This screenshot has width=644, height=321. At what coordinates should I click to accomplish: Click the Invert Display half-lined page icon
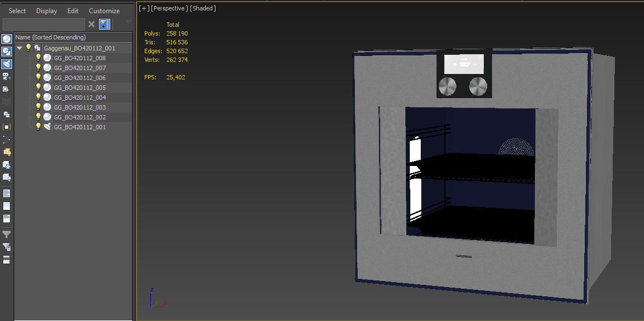pyautogui.click(x=7, y=219)
